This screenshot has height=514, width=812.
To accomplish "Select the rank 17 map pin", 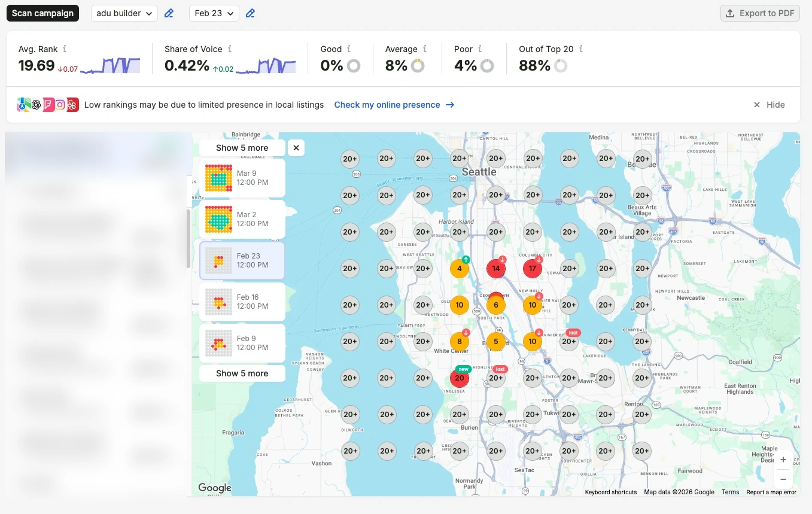I will [x=533, y=269].
